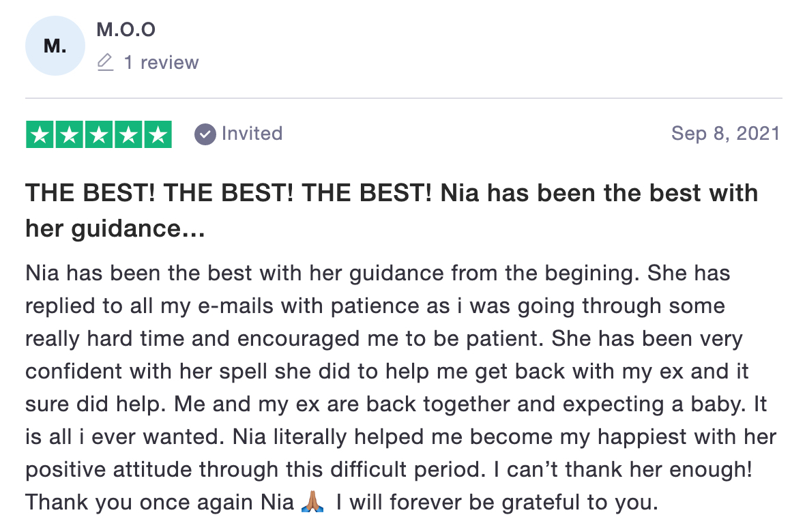805x532 pixels.
Task: Click the fifth green star
Action: [158, 134]
